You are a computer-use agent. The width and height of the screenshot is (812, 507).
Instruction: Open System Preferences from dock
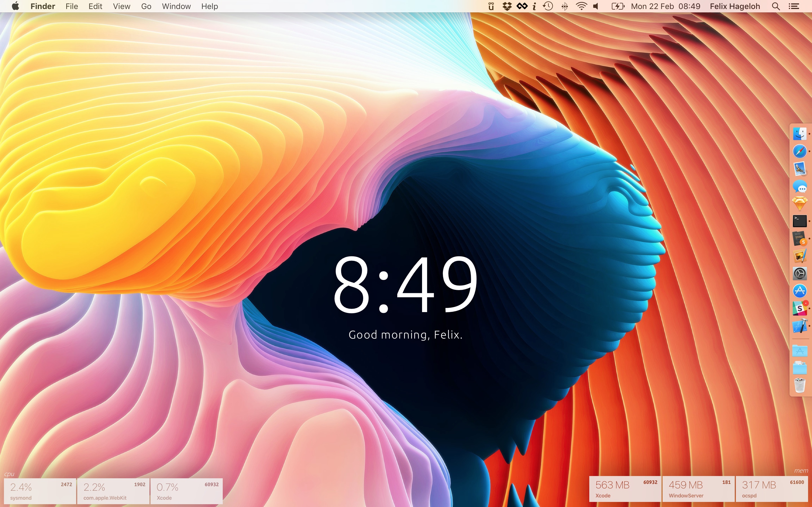pos(800,273)
